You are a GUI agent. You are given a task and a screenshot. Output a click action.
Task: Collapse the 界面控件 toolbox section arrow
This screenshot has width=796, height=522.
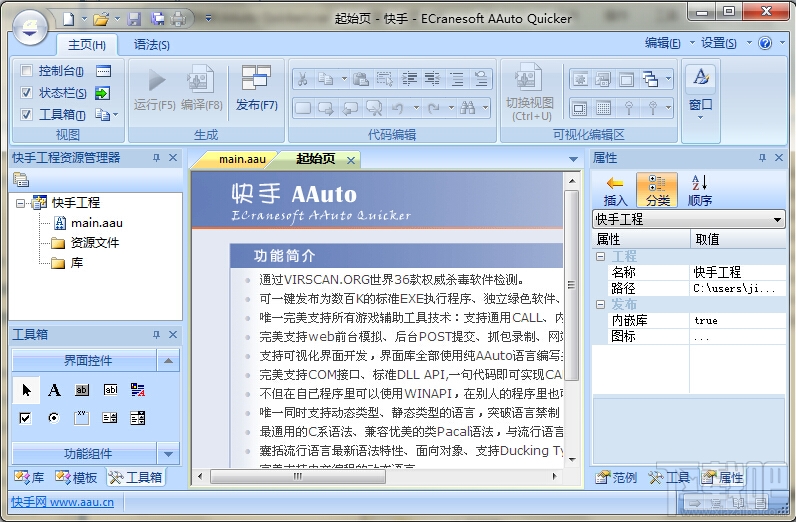pos(168,361)
